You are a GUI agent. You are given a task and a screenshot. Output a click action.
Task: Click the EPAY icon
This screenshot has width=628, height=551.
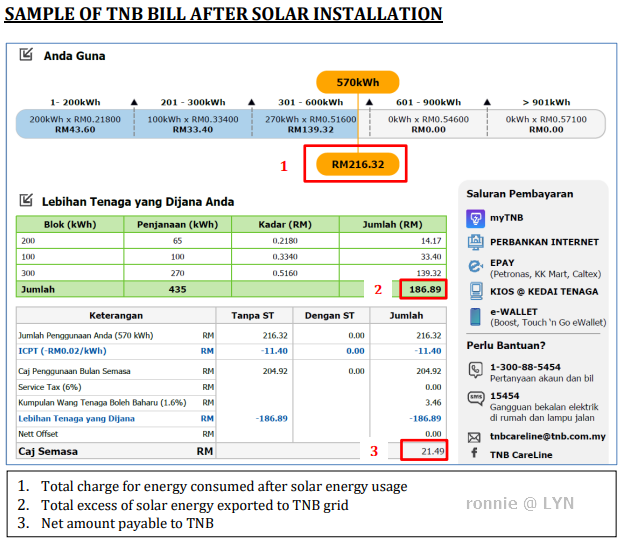coord(475,266)
